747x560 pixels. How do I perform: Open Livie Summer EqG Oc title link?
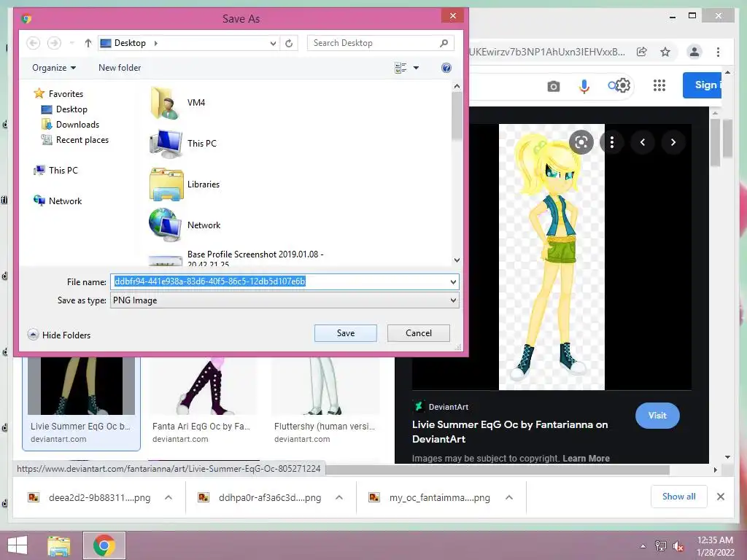click(510, 432)
